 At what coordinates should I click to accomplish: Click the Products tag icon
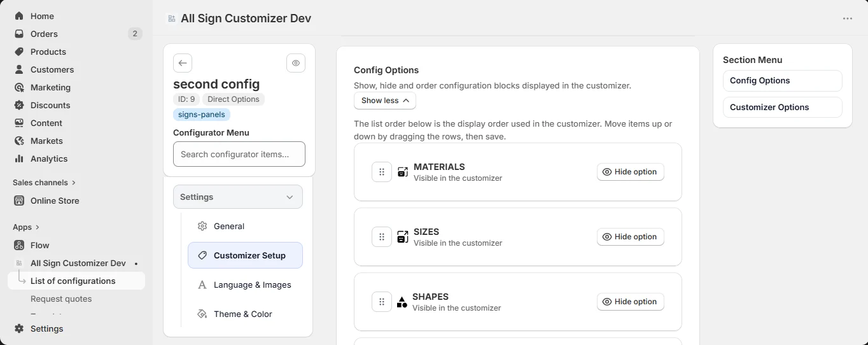click(x=19, y=52)
